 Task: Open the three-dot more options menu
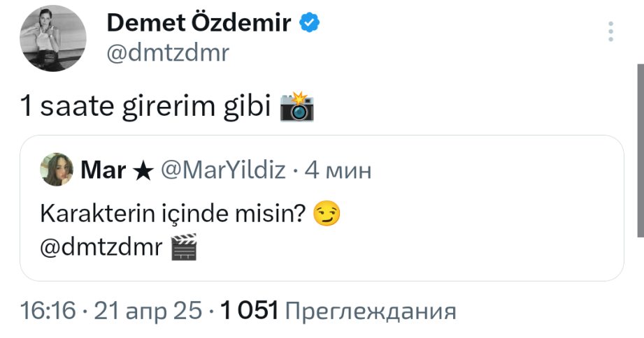coord(610,32)
